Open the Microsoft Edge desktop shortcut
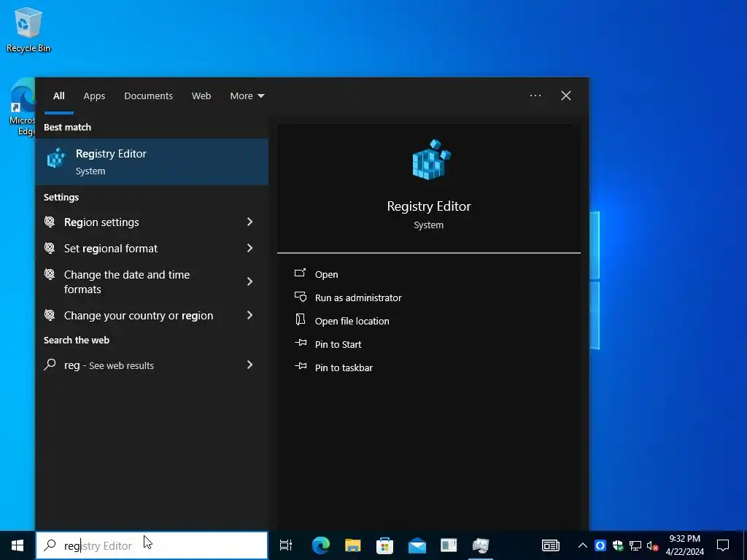The width and height of the screenshot is (747, 560). pyautogui.click(x=22, y=107)
